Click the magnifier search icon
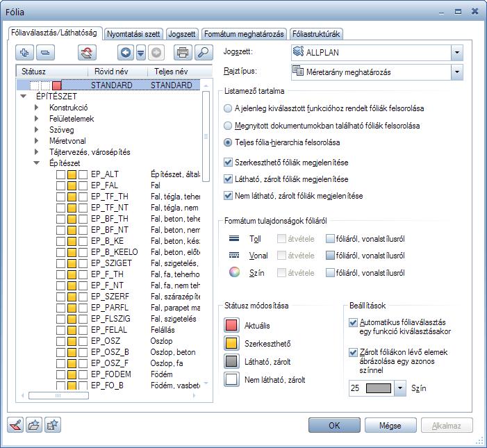 [x=204, y=53]
